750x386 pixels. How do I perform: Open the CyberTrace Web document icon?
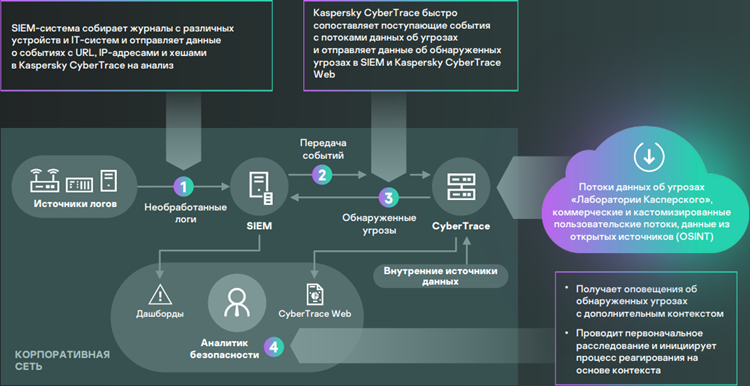pos(315,294)
